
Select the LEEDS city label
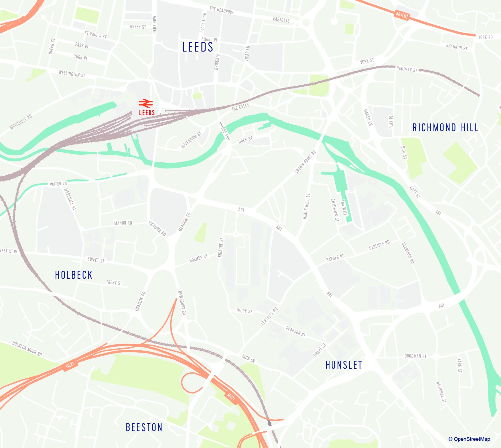click(x=198, y=47)
